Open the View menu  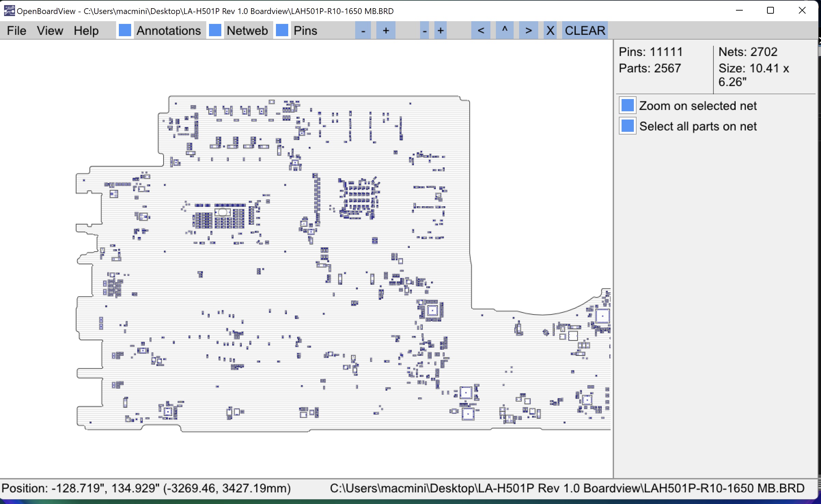(50, 31)
